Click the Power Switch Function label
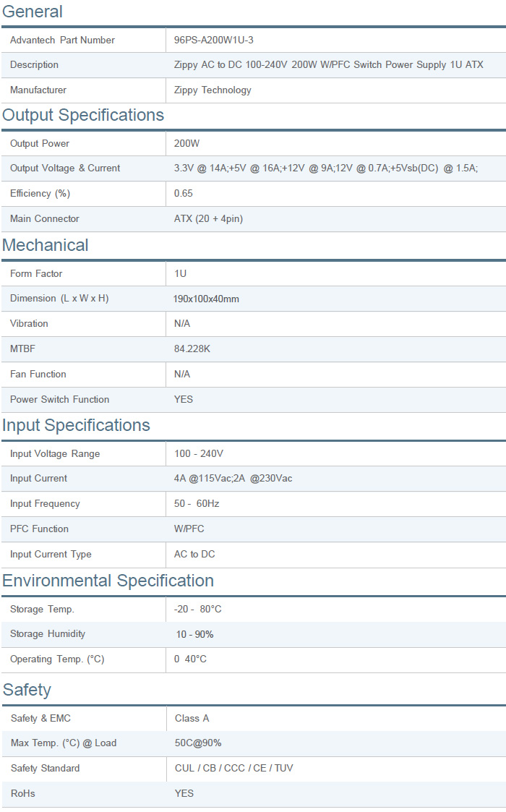Image resolution: width=506 pixels, height=812 pixels. click(59, 400)
